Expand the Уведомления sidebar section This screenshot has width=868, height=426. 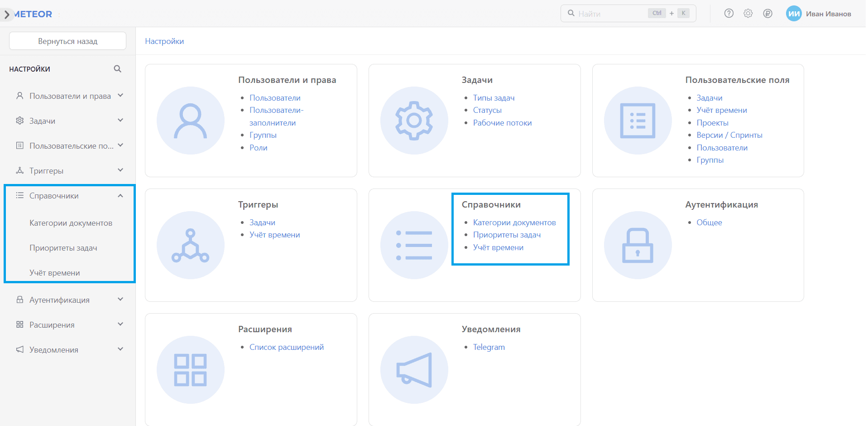pyautogui.click(x=120, y=349)
